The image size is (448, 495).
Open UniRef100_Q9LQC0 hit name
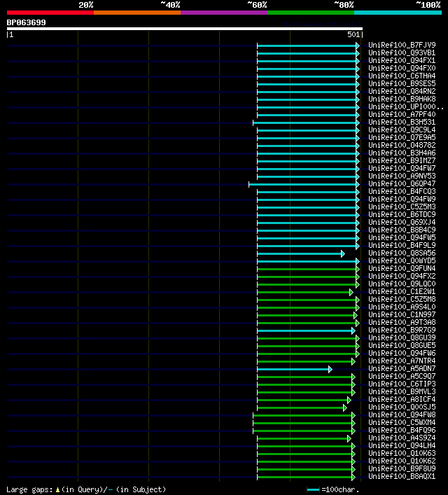pos(402,284)
